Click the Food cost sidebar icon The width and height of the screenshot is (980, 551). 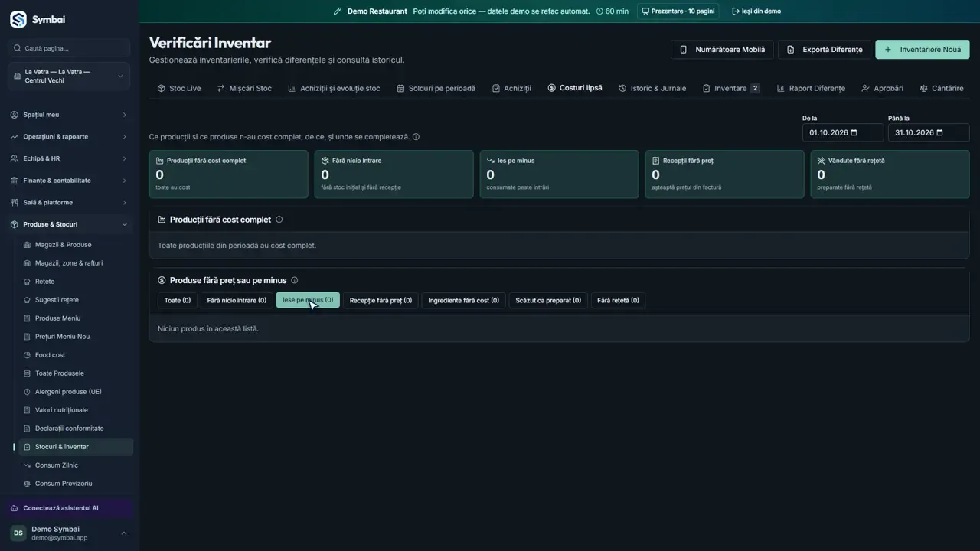coord(28,355)
